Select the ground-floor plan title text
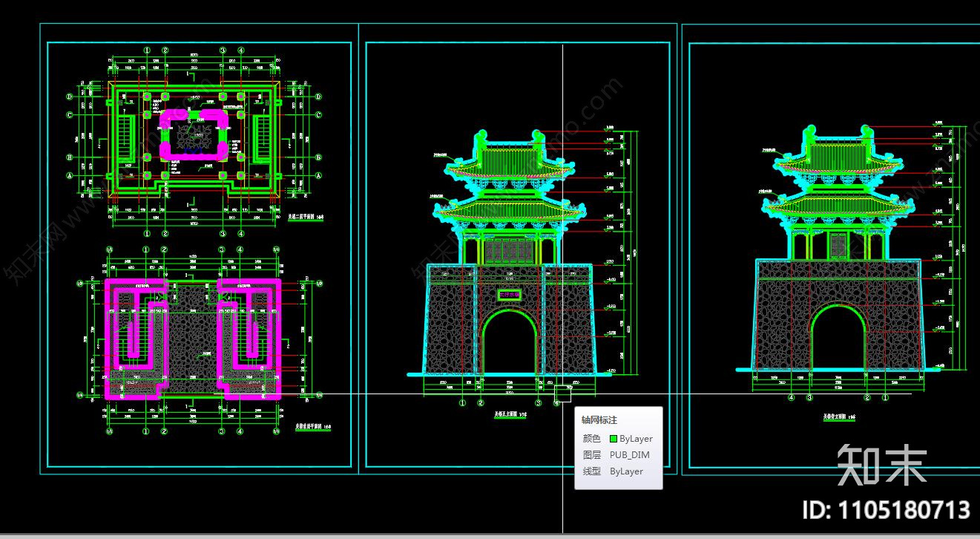The width and height of the screenshot is (980, 539). (x=313, y=428)
